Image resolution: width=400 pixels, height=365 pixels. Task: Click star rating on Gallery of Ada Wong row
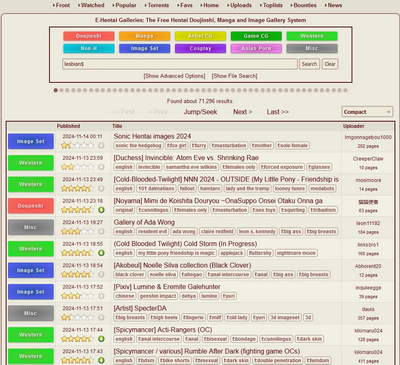76,231
